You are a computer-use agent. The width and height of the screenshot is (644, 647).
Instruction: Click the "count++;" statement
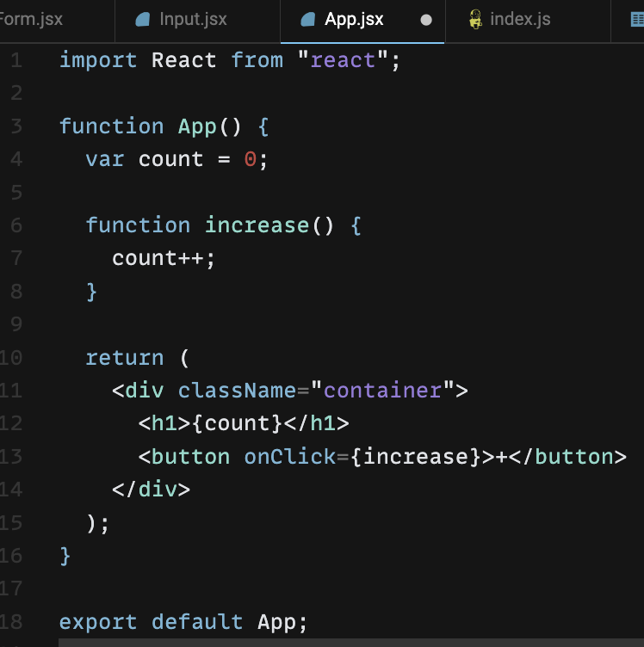(x=164, y=259)
